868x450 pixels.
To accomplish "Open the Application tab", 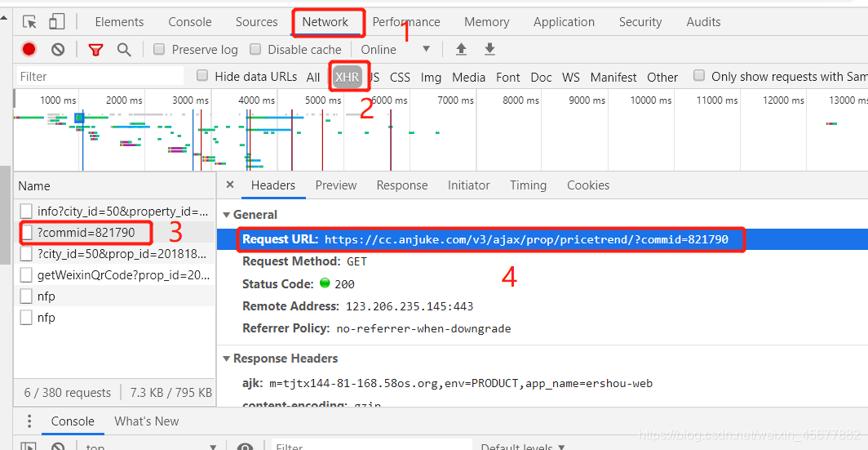I will [x=564, y=22].
